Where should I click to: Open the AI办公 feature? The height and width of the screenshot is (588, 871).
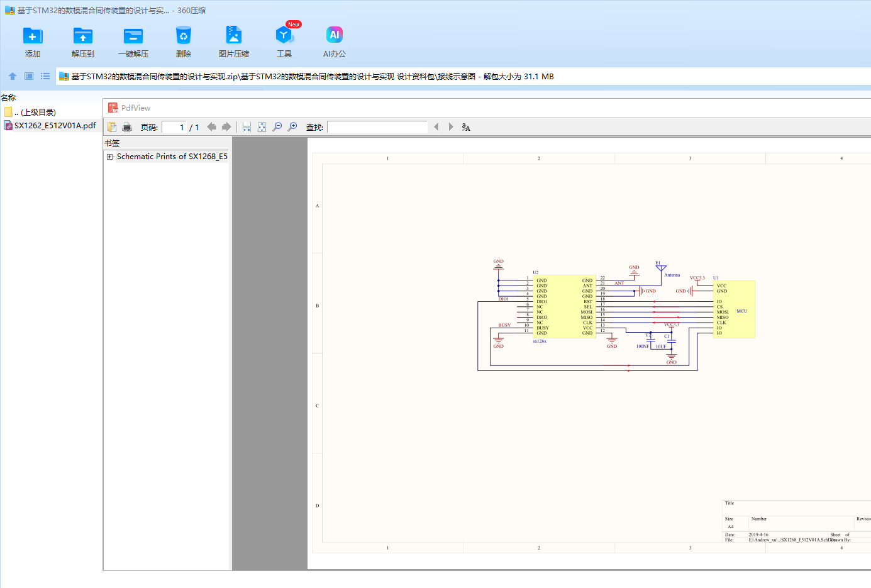tap(334, 36)
